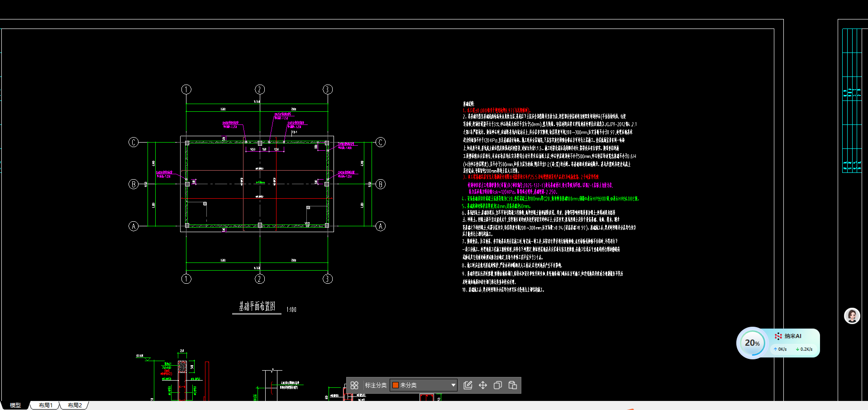Image resolution: width=868 pixels, height=410 pixels.
Task: Open the 布局2 layout tab
Action: click(75, 405)
